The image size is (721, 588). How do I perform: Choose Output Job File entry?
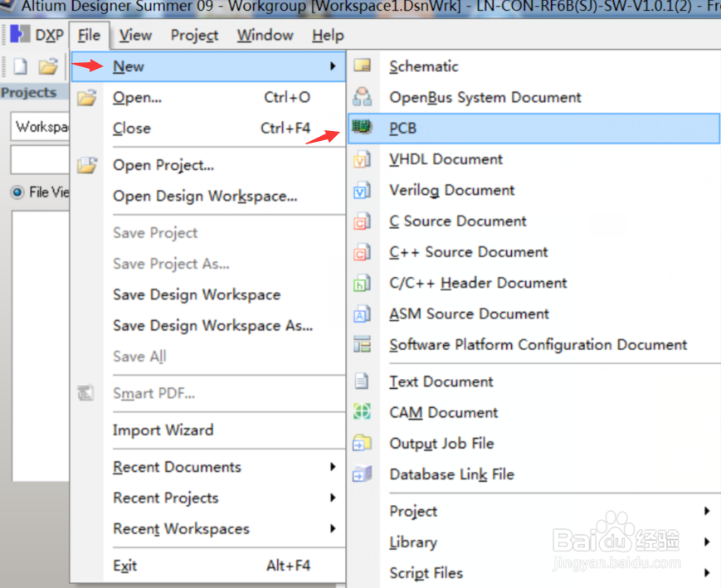[x=533, y=443]
